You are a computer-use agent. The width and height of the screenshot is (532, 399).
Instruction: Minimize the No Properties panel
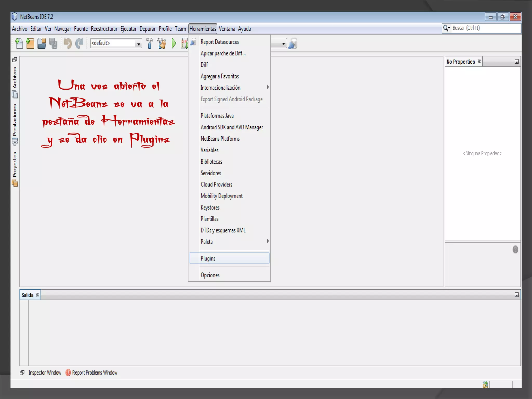(x=517, y=62)
